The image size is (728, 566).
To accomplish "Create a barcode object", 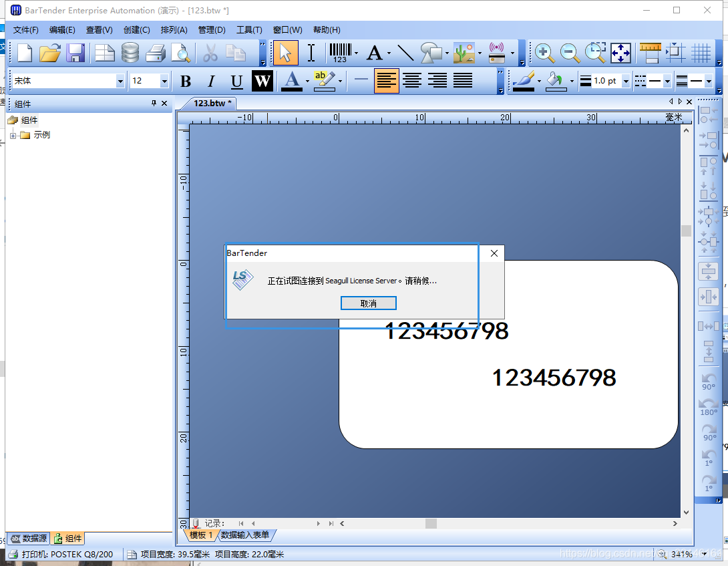I will pos(341,53).
